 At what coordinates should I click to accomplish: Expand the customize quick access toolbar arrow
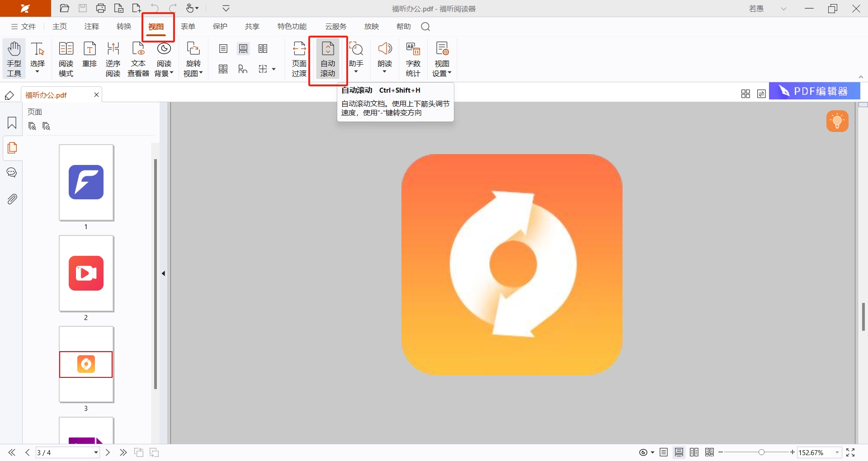tap(226, 8)
